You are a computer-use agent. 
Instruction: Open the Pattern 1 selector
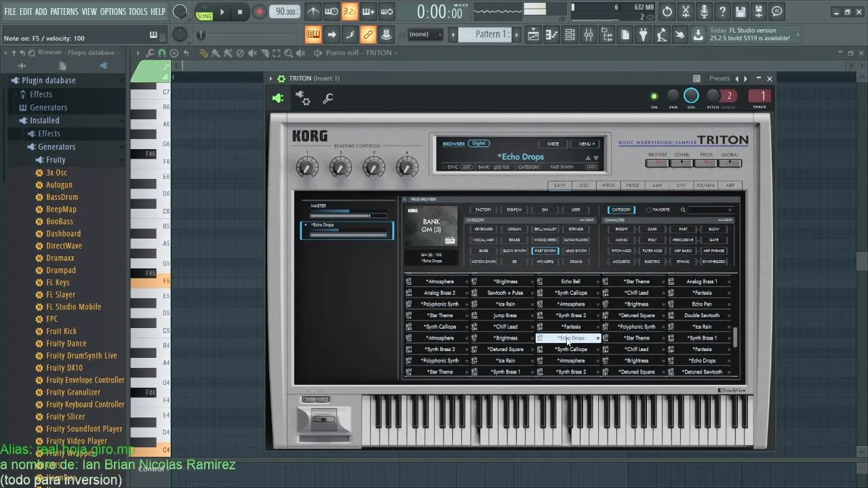(x=486, y=35)
